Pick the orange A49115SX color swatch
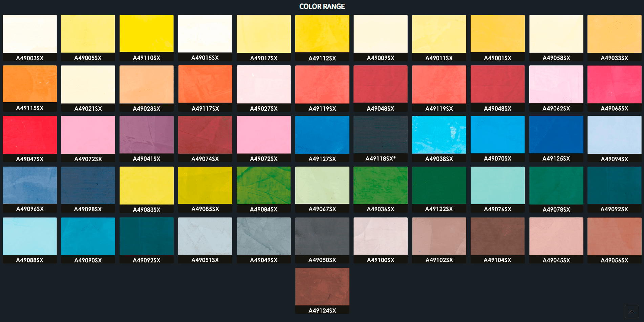 (30, 84)
